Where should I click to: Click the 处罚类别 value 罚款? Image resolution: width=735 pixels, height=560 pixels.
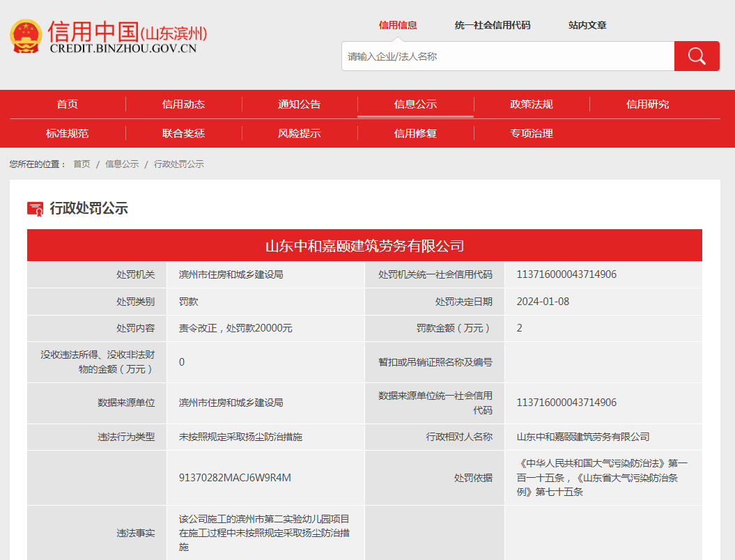tap(188, 302)
